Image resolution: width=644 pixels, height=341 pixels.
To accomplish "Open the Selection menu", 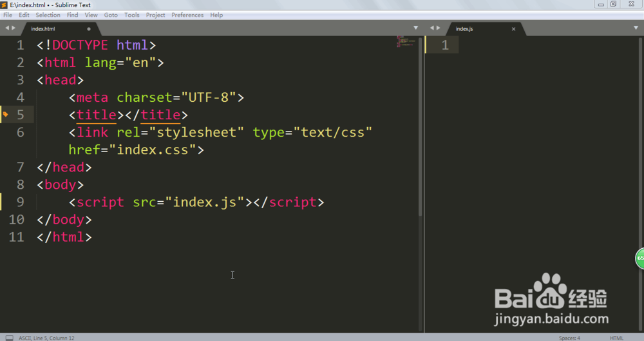I will click(x=48, y=15).
